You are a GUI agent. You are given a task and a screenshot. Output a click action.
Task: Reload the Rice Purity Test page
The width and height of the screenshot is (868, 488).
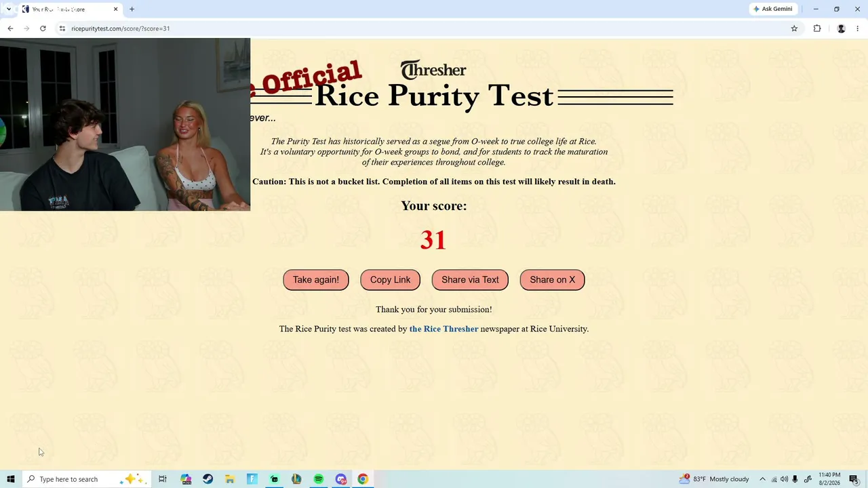[43, 28]
